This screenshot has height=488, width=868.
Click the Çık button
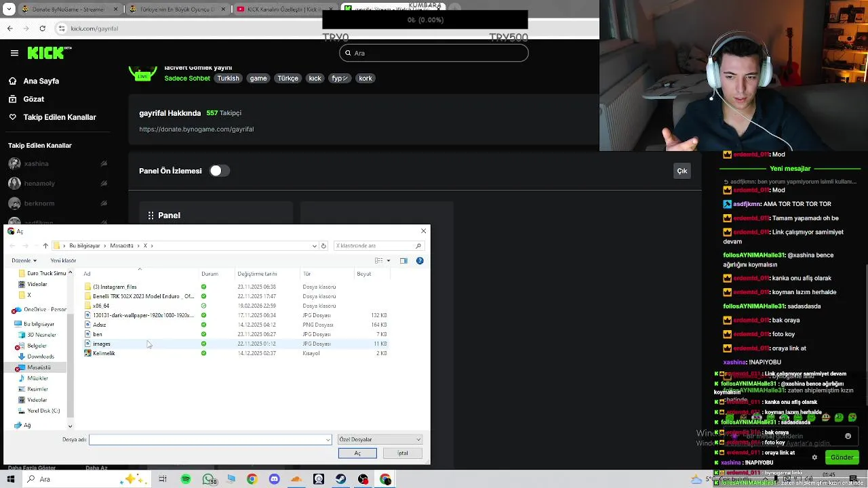(x=682, y=171)
